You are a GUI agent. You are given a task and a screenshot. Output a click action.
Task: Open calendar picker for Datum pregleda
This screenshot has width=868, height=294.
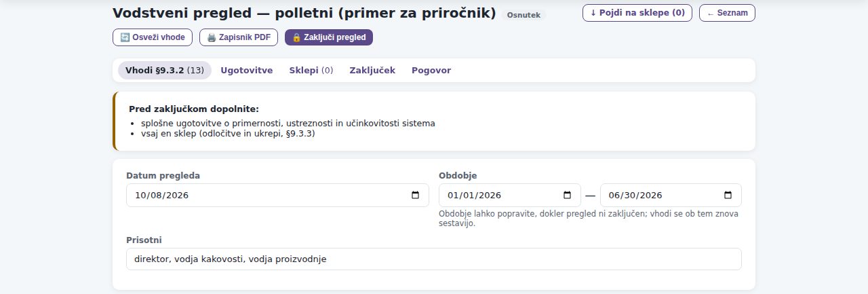point(416,196)
